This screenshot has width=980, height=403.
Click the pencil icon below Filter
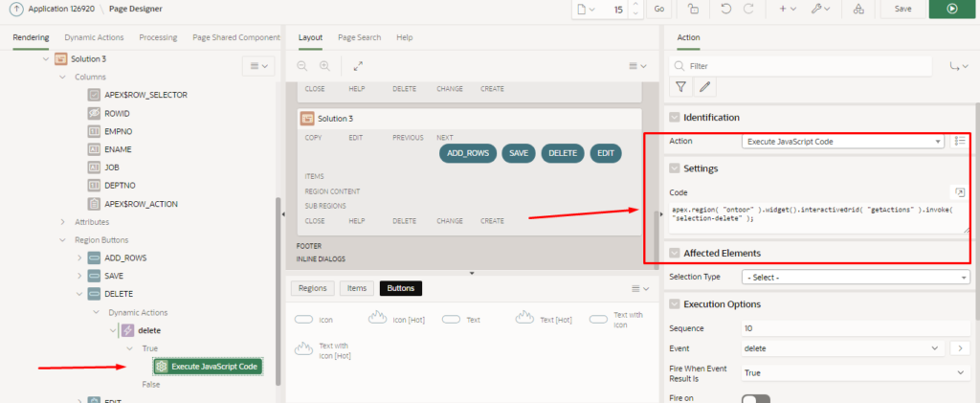(704, 87)
